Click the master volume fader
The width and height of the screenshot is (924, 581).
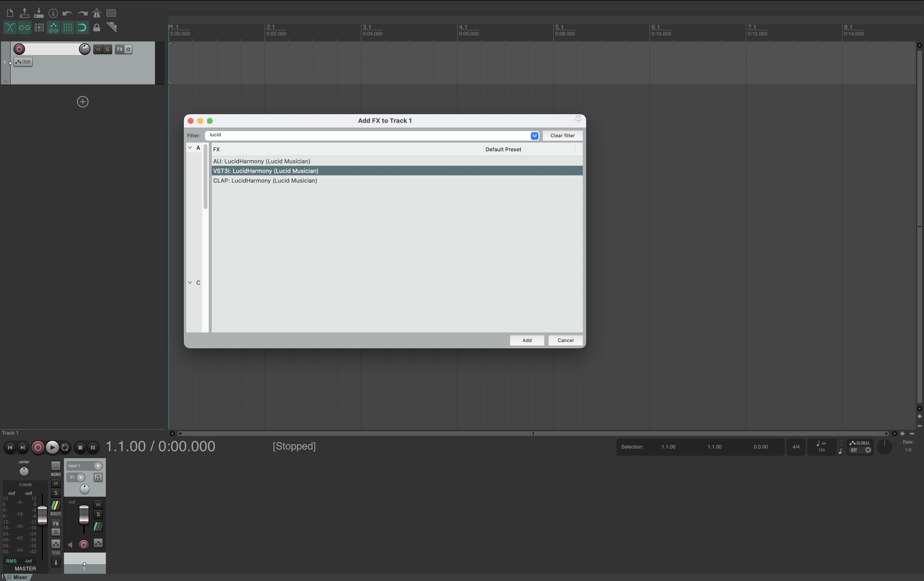pos(42,515)
